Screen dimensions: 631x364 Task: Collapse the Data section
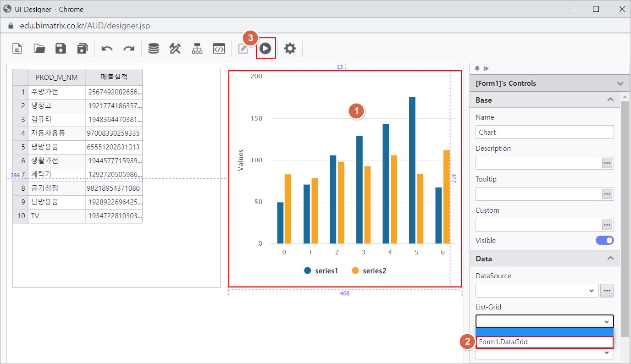(x=610, y=259)
